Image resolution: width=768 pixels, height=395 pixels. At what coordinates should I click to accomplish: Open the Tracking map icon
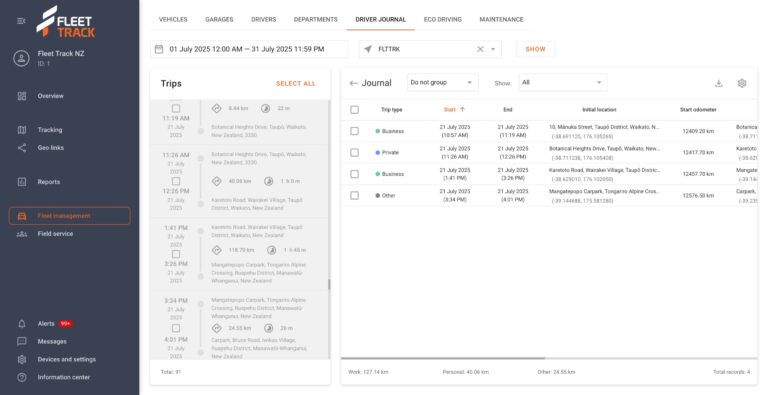[x=22, y=130]
